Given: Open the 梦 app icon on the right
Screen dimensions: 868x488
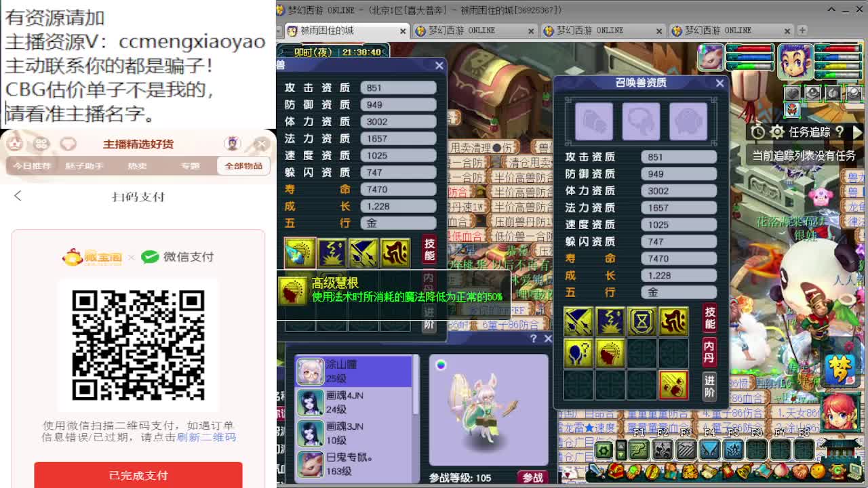Looking at the screenshot, I should 840,369.
